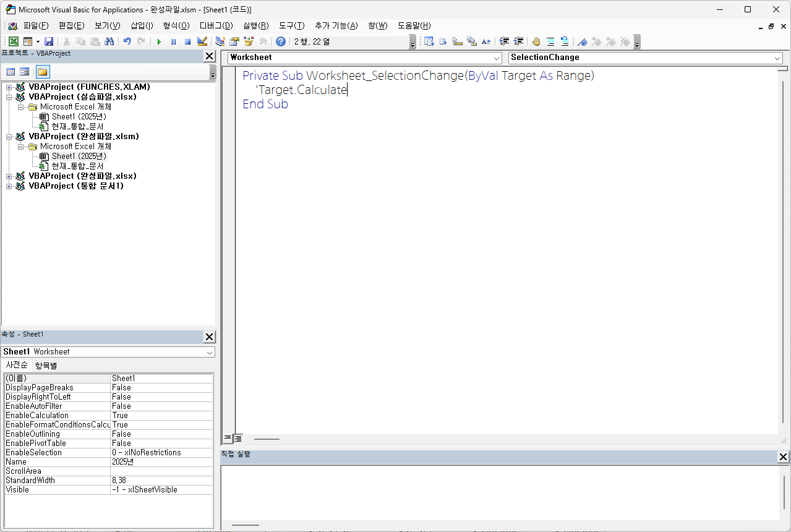
Task: Toggle Design Mode icon
Action: click(x=202, y=41)
